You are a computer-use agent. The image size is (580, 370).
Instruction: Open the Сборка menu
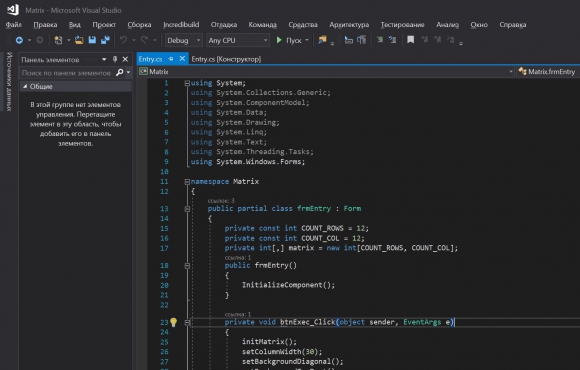click(139, 25)
